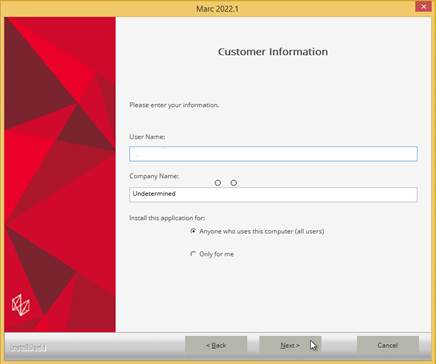Viewport: 436px width, 364px height.
Task: Click the red geometric banner image
Action: pyautogui.click(x=60, y=174)
